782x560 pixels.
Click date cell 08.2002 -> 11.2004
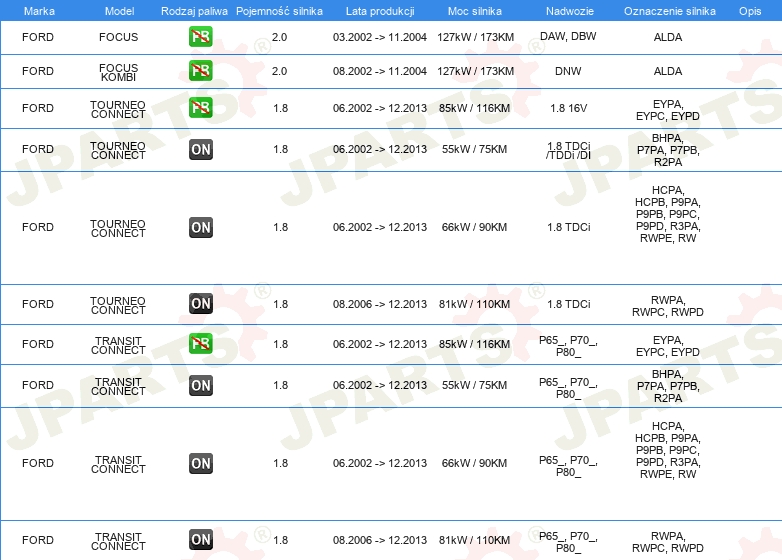[x=380, y=71]
